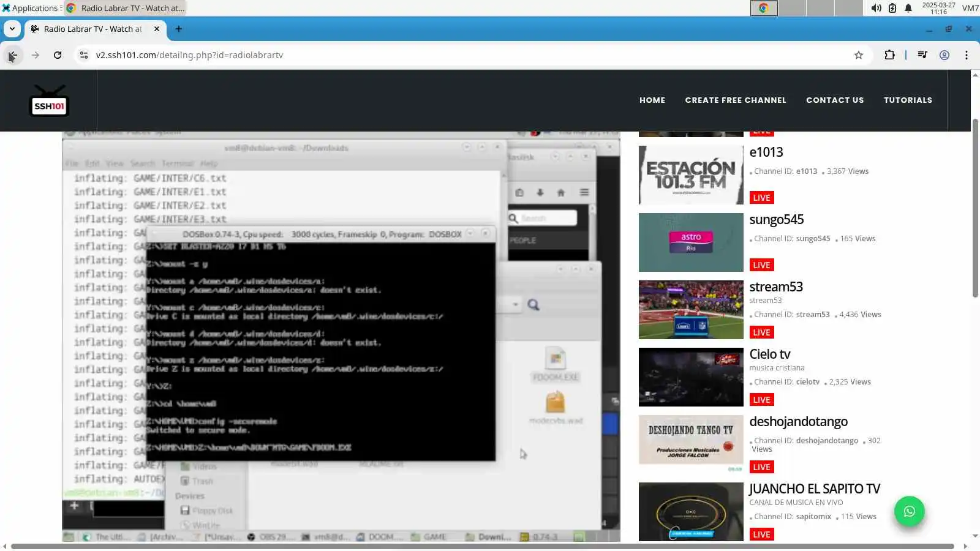Go to the SSH101 logo homepage
The height and width of the screenshot is (551, 980).
49,101
